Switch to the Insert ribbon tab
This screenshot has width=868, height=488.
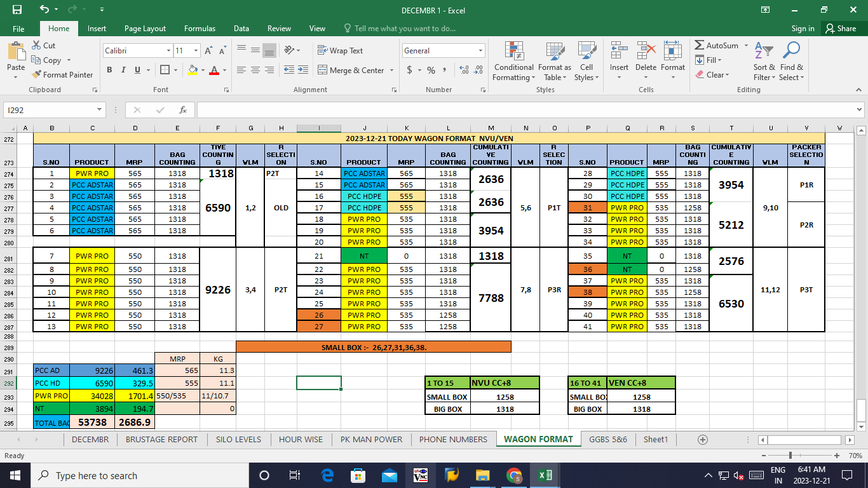(x=97, y=29)
